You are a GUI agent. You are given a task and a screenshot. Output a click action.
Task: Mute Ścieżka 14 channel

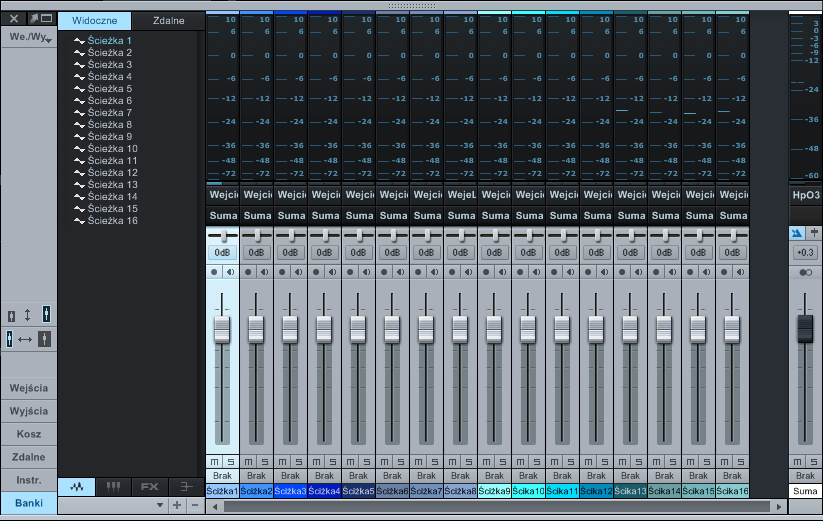tap(656, 462)
